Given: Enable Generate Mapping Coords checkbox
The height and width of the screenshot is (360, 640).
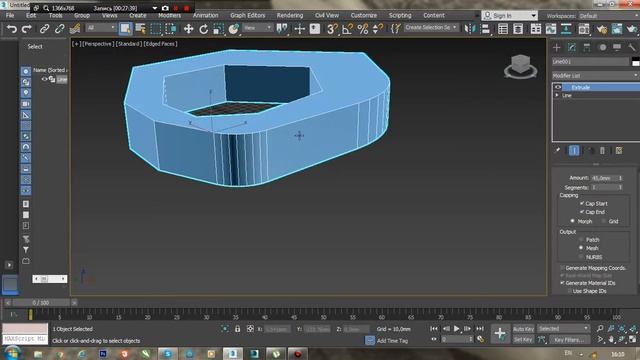Looking at the screenshot, I should (562, 268).
